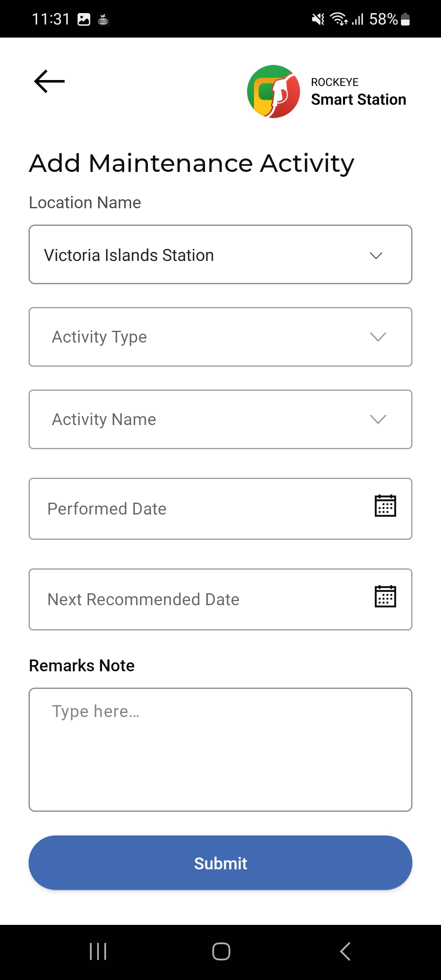Select the Victoria Islands Station field
The height and width of the screenshot is (980, 441).
(220, 254)
